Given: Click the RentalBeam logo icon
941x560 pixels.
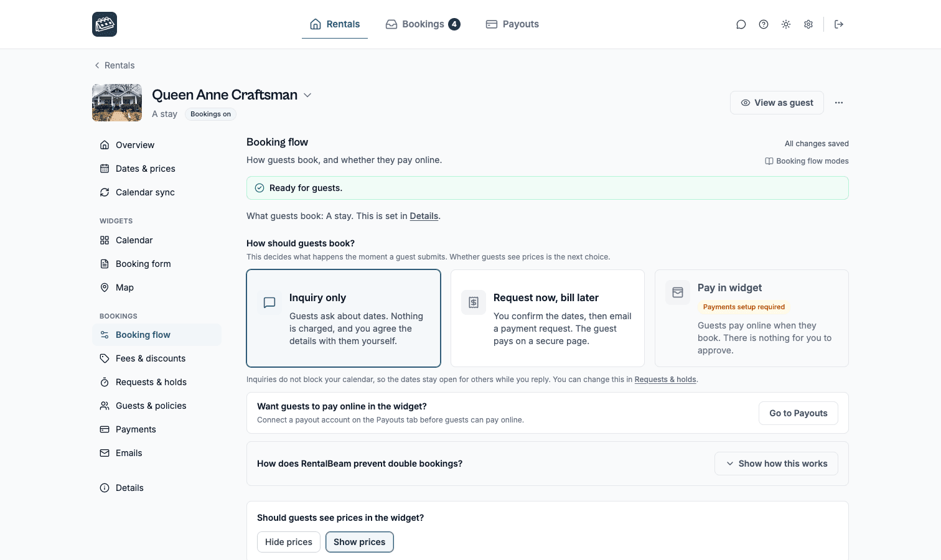Looking at the screenshot, I should pyautogui.click(x=105, y=24).
